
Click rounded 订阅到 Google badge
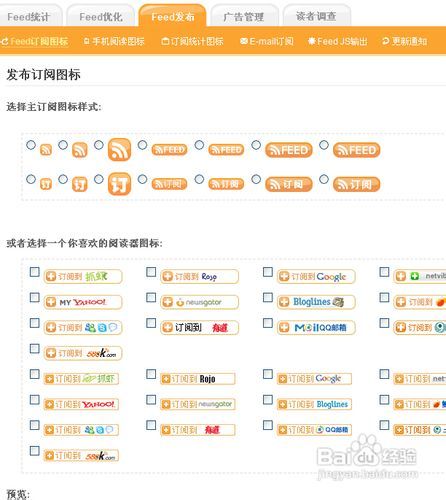pos(316,276)
